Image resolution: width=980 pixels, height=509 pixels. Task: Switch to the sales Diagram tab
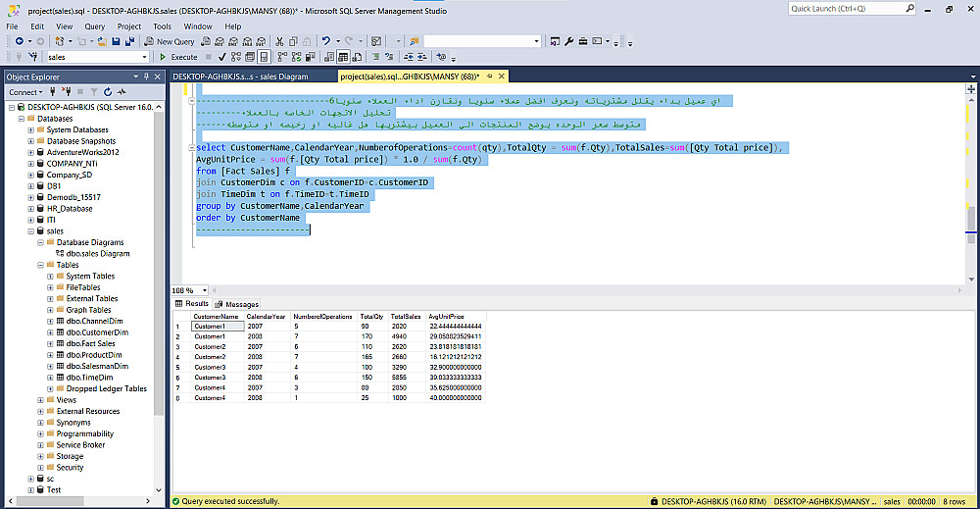(x=240, y=76)
